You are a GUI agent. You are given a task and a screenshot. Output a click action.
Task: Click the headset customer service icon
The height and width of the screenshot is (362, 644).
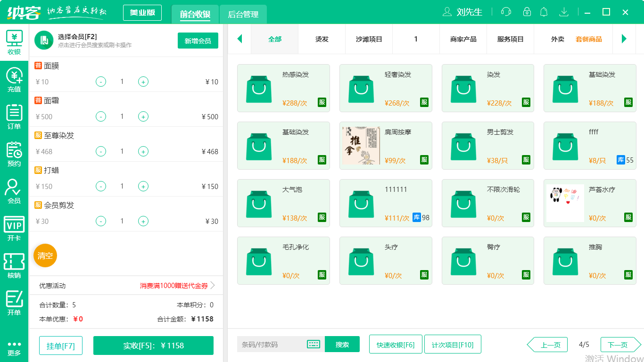point(505,12)
